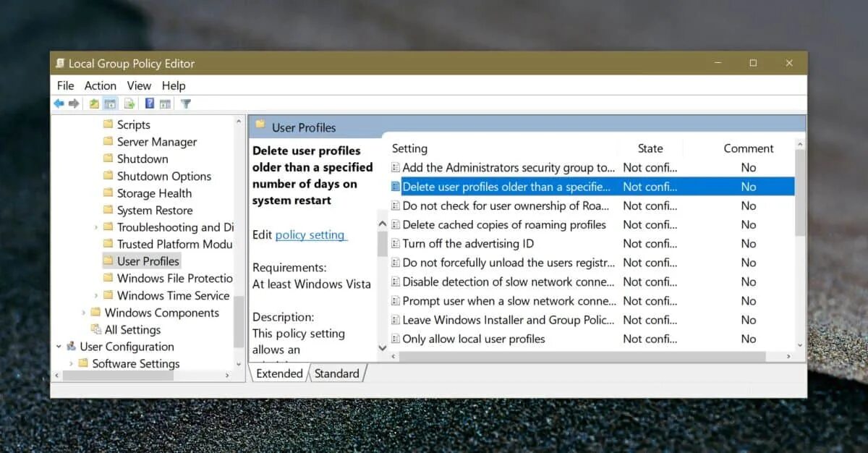The image size is (868, 453).
Task: Select Prompt user when a slow network setting
Action: [591, 300]
